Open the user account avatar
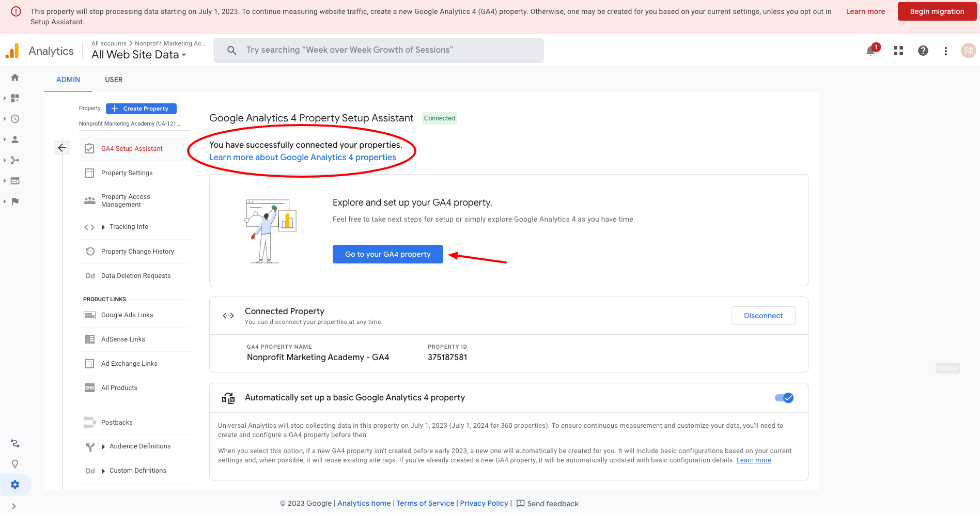 968,51
